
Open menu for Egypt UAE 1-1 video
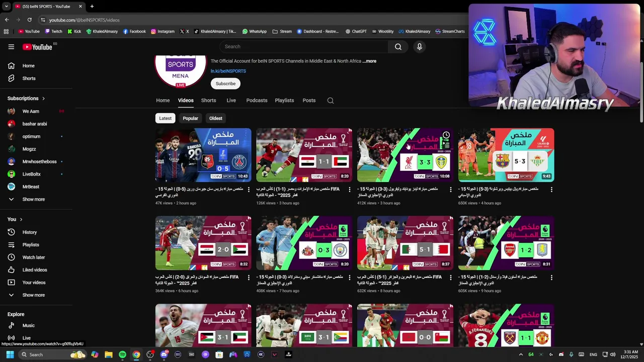point(350,190)
